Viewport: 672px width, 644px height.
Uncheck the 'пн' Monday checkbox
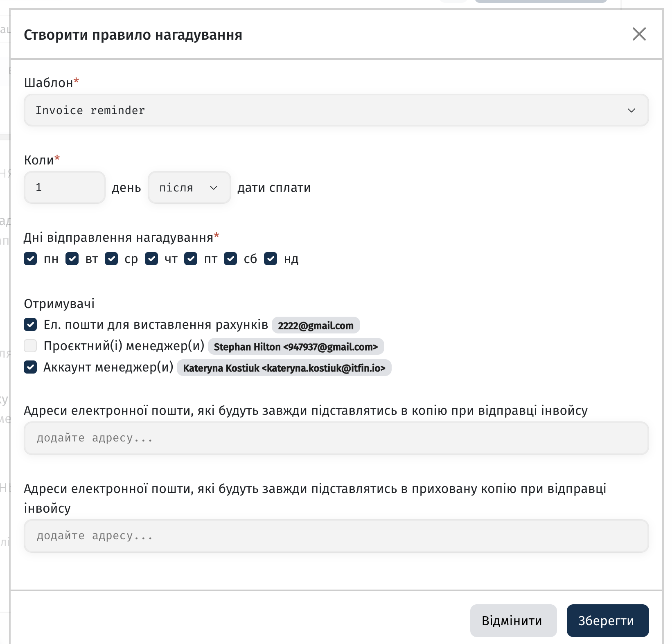[x=30, y=259]
